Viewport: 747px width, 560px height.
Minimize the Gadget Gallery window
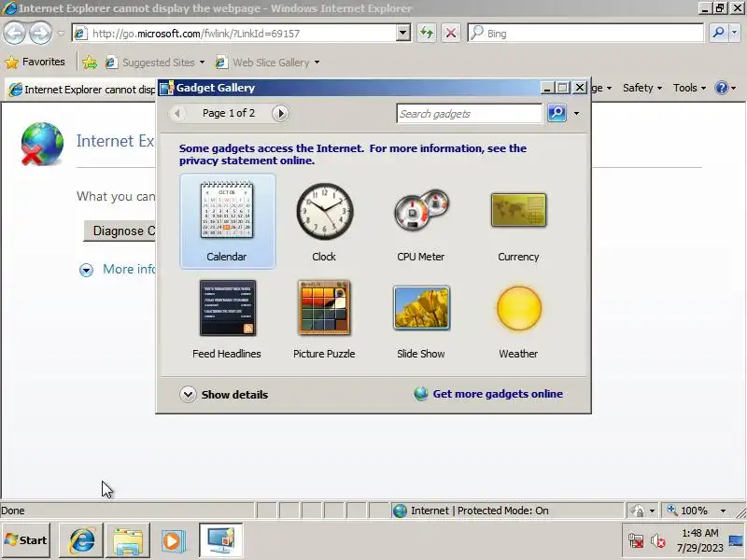[547, 88]
